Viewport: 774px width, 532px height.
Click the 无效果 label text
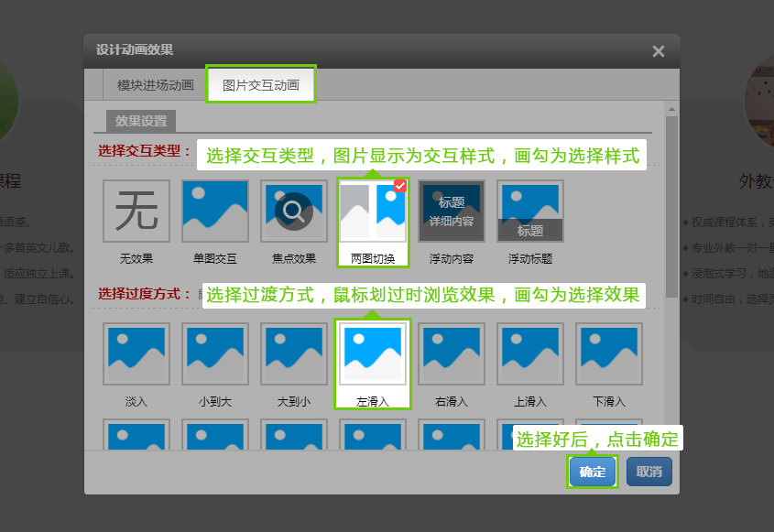(x=136, y=258)
